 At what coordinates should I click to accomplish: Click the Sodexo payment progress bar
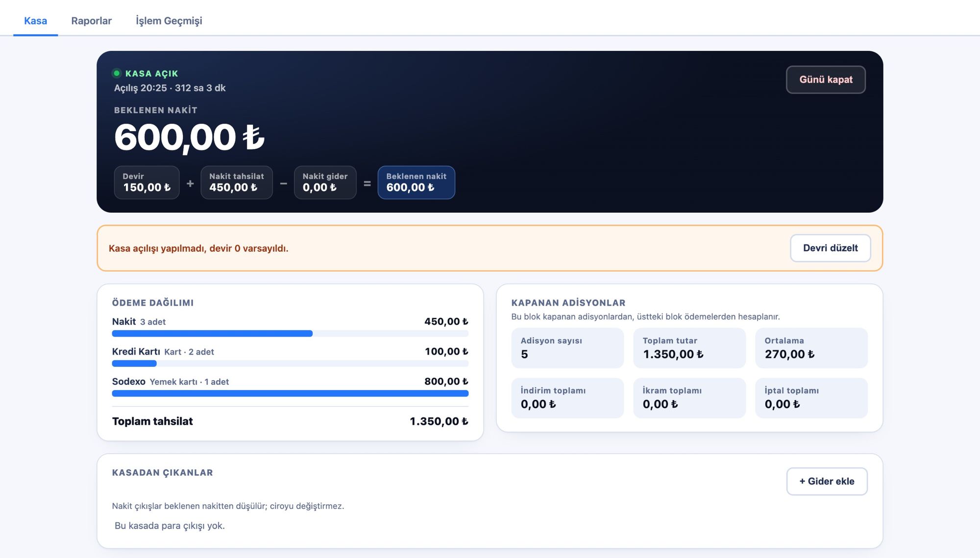click(x=290, y=393)
